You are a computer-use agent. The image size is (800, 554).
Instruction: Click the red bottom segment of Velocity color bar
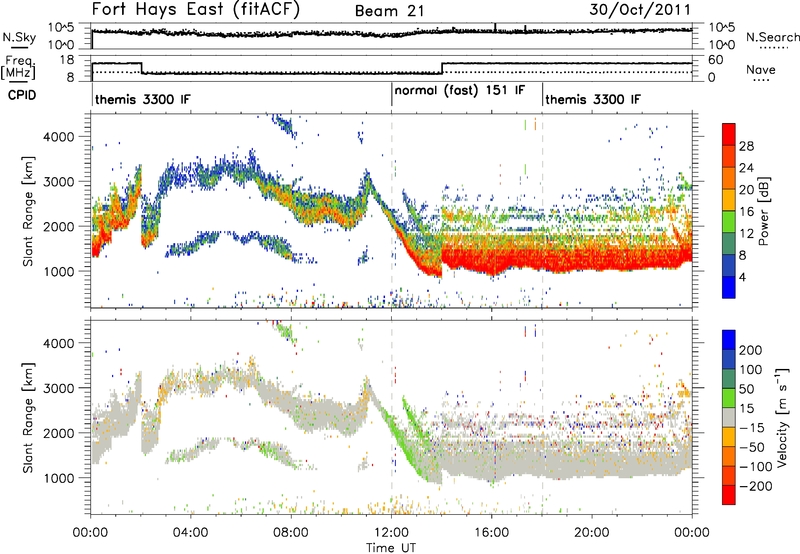click(x=729, y=495)
